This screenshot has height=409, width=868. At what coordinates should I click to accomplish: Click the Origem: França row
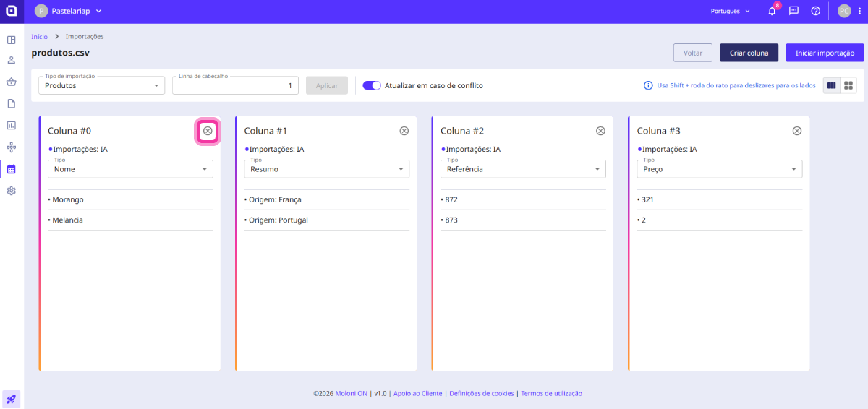(x=327, y=199)
